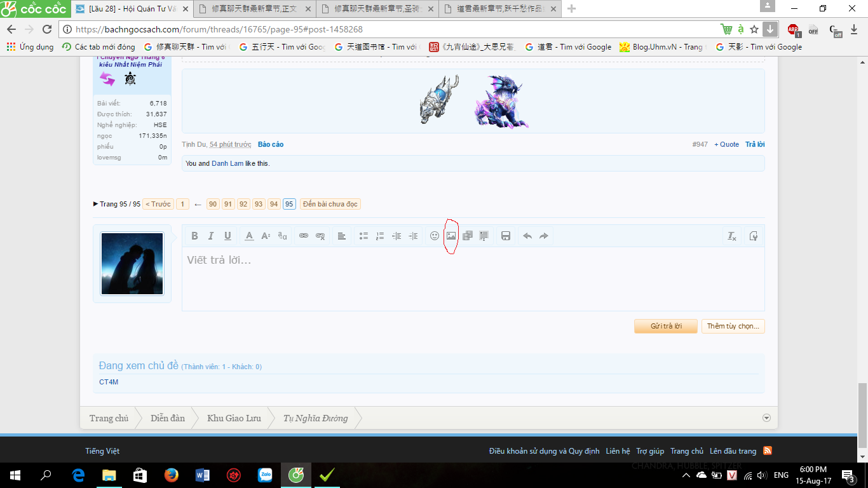Insert a hyperlink using the chain icon
This screenshot has width=868, height=488.
coord(304,236)
